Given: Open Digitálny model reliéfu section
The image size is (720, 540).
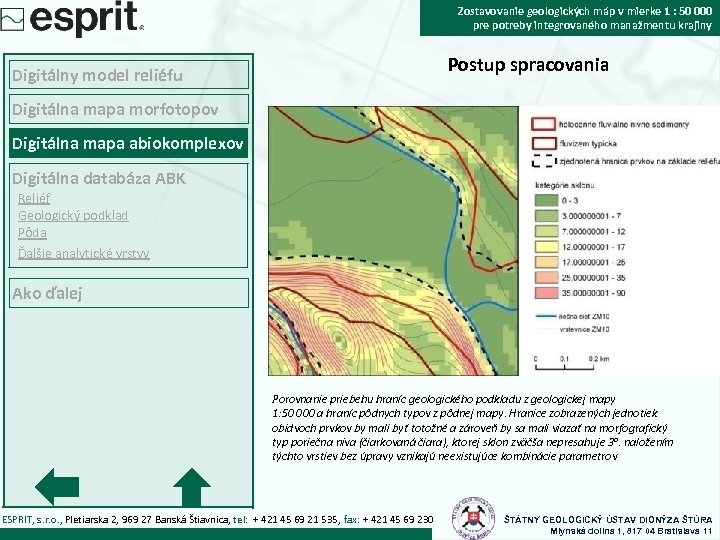Looking at the screenshot, I should coord(129,75).
